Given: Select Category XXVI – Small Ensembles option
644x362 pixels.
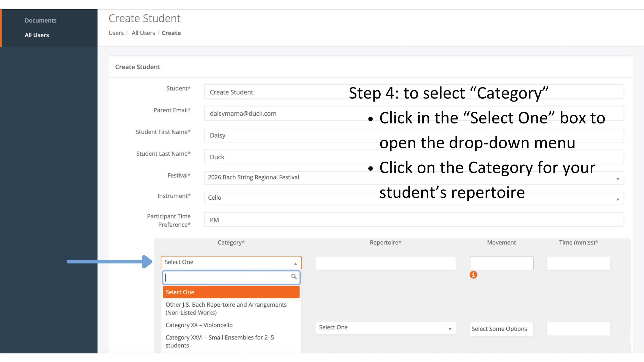Looking at the screenshot, I should [x=219, y=341].
